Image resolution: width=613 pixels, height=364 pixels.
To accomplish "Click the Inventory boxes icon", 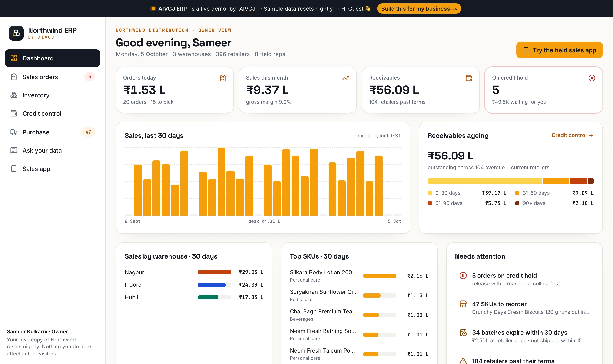I will pyautogui.click(x=14, y=95).
